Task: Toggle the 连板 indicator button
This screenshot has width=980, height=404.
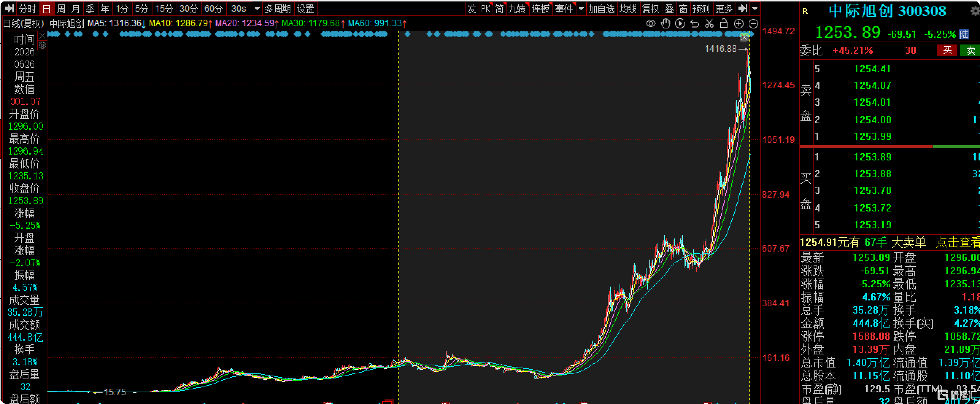Action: pyautogui.click(x=541, y=9)
